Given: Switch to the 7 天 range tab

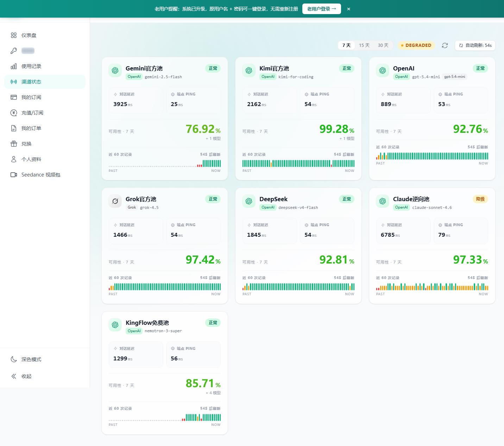Looking at the screenshot, I should [347, 45].
